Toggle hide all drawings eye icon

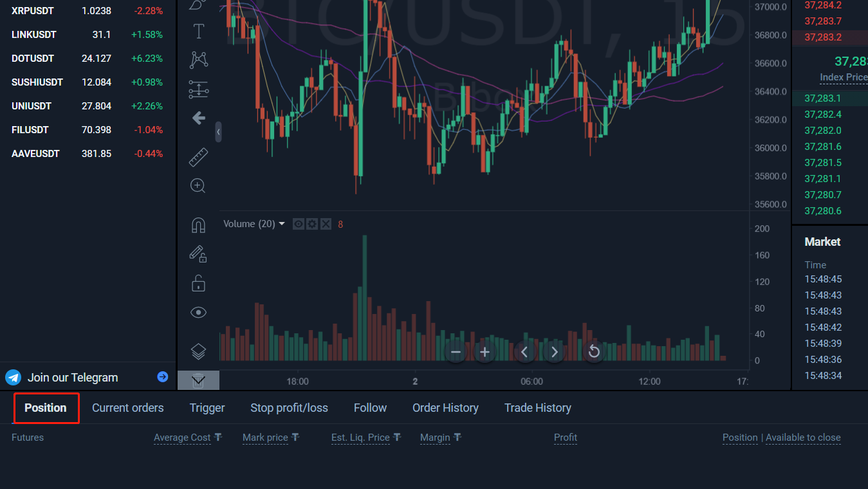[198, 313]
